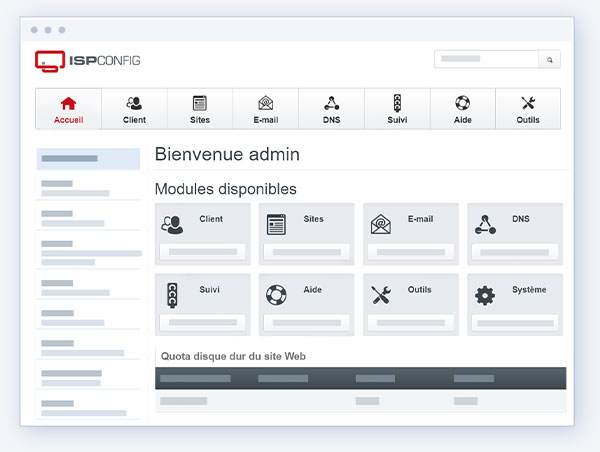
Task: Click 'Bienvenue admin' heading
Action: (x=227, y=154)
